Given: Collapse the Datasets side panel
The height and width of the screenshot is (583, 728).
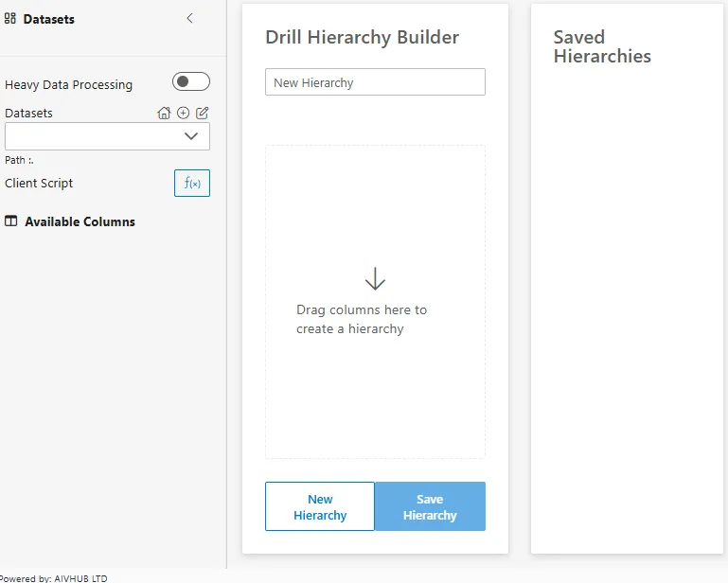Looking at the screenshot, I should [189, 18].
